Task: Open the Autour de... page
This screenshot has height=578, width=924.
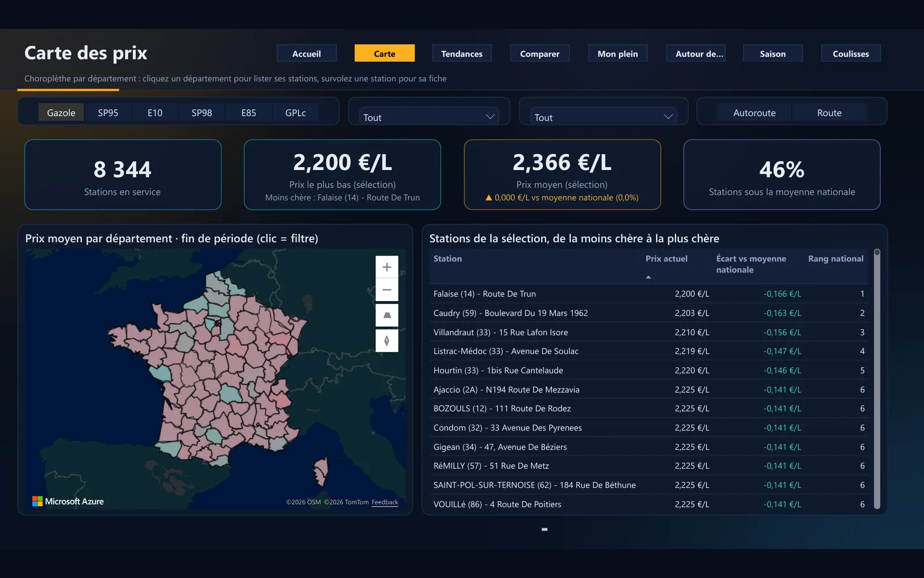Action: pos(696,53)
